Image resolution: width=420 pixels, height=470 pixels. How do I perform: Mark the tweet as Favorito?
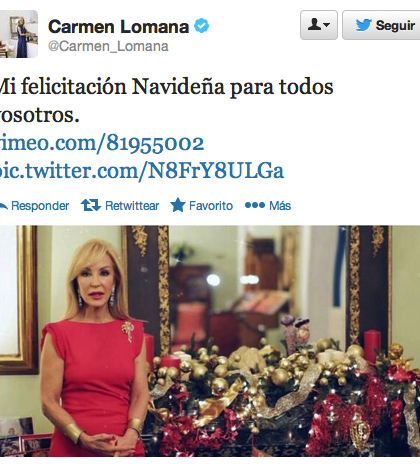click(x=211, y=206)
